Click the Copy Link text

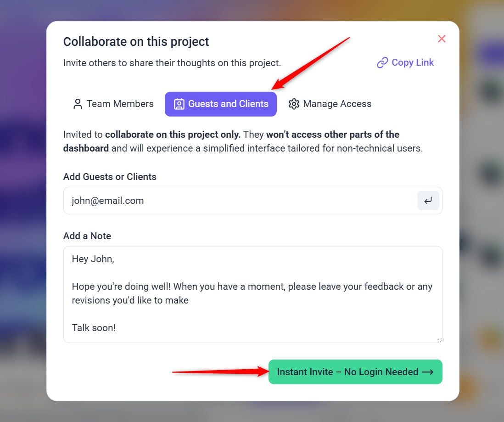pos(412,63)
